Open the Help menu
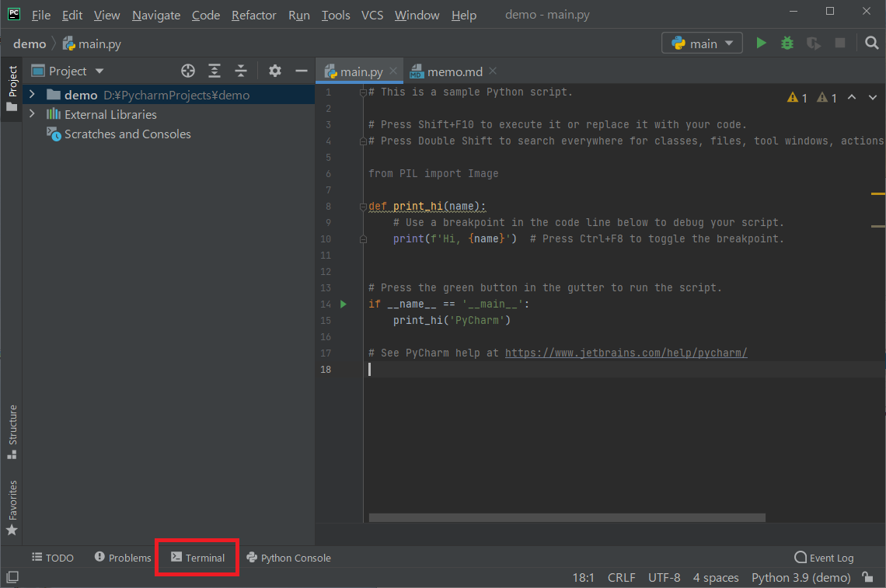This screenshot has height=588, width=886. point(464,15)
